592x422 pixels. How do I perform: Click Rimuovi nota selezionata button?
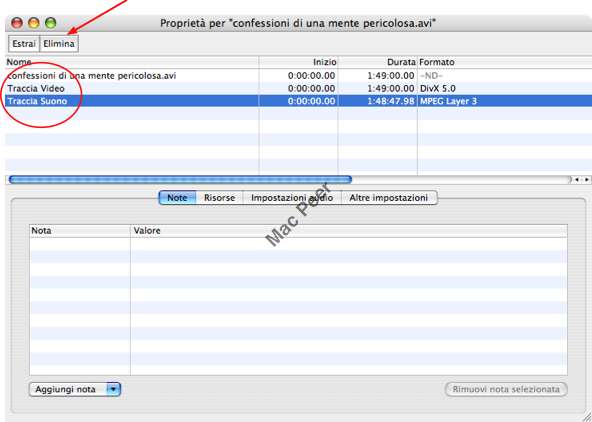tap(506, 389)
